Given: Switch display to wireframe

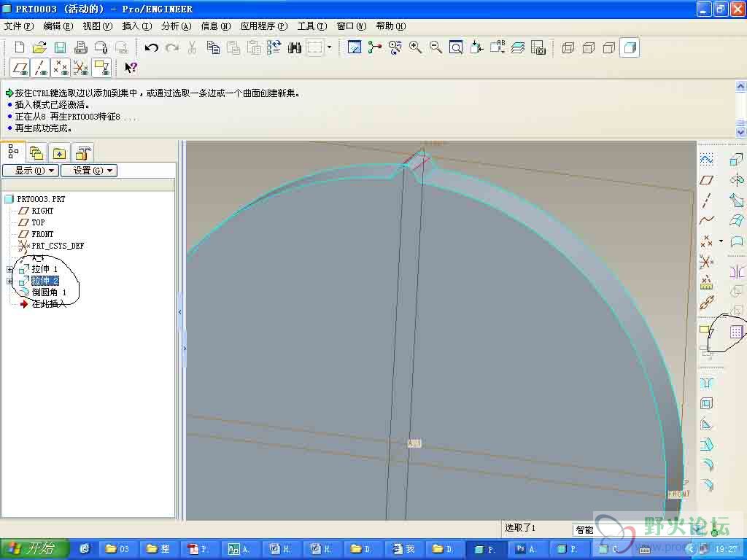Looking at the screenshot, I should click(x=568, y=47).
